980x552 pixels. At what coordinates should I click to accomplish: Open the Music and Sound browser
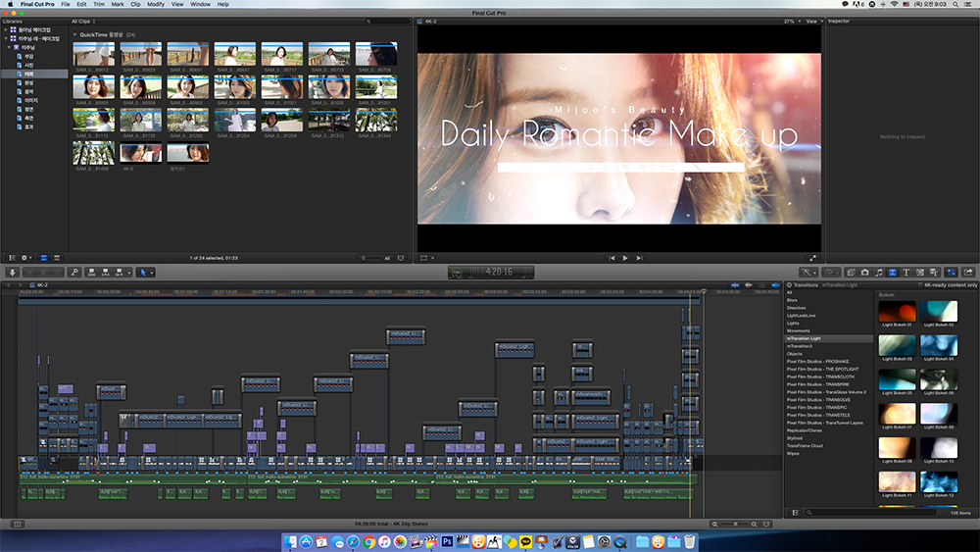(878, 272)
